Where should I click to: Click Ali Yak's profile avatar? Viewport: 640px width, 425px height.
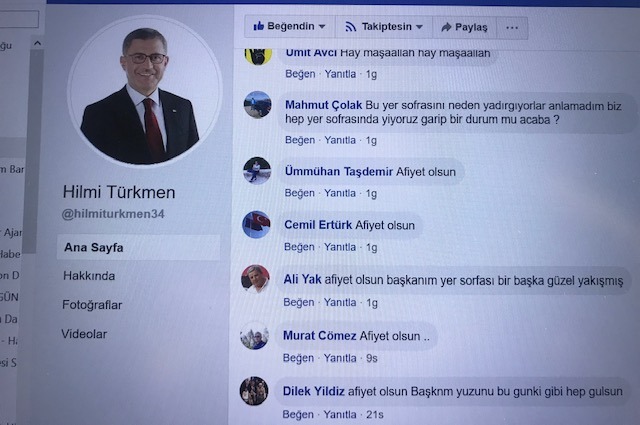256,279
